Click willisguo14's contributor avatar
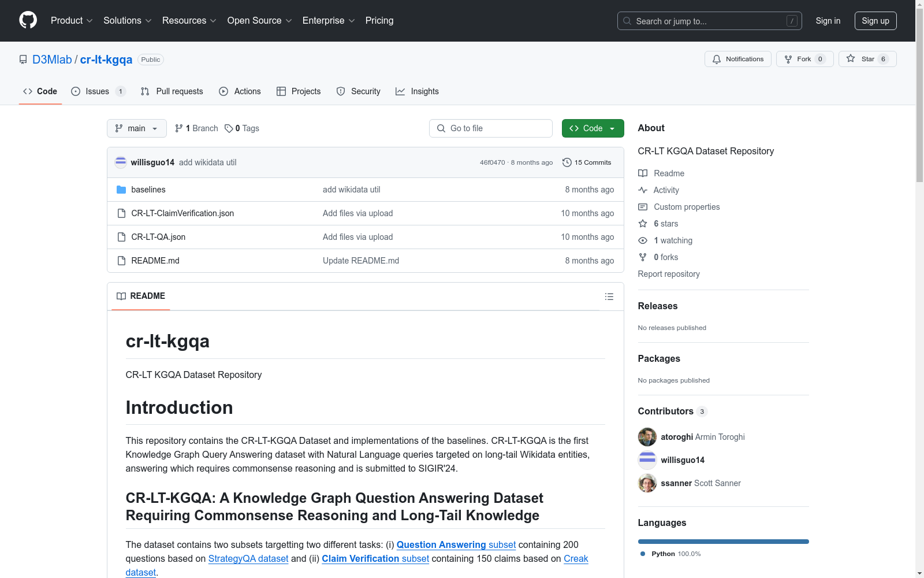Viewport: 924px width, 578px height. click(647, 460)
